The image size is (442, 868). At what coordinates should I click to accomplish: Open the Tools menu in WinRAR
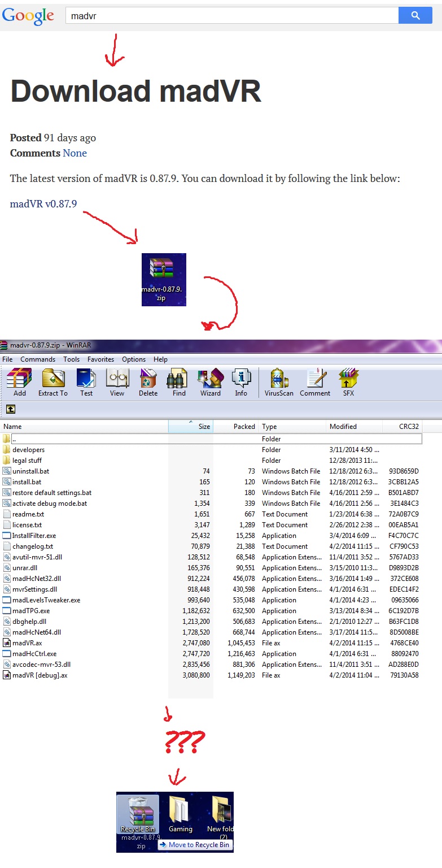[71, 359]
